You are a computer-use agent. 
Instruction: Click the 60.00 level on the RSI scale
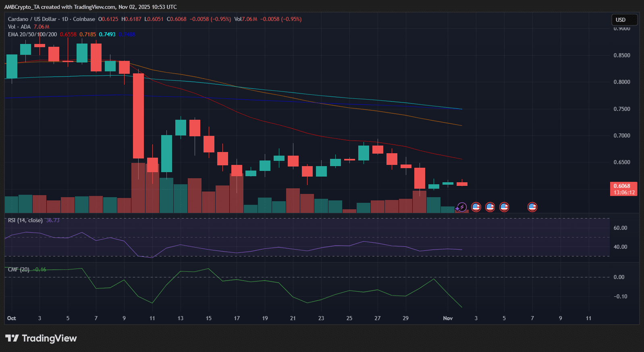click(620, 228)
